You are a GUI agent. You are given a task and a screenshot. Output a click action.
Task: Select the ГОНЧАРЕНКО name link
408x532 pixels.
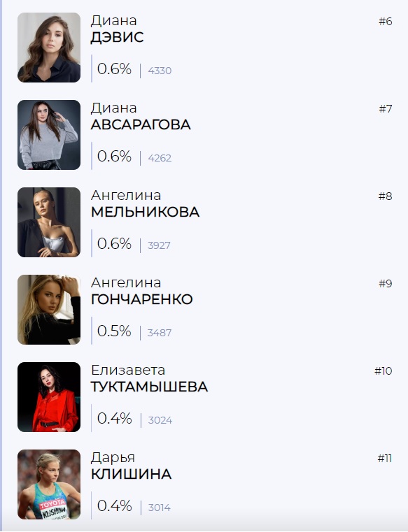click(x=141, y=299)
